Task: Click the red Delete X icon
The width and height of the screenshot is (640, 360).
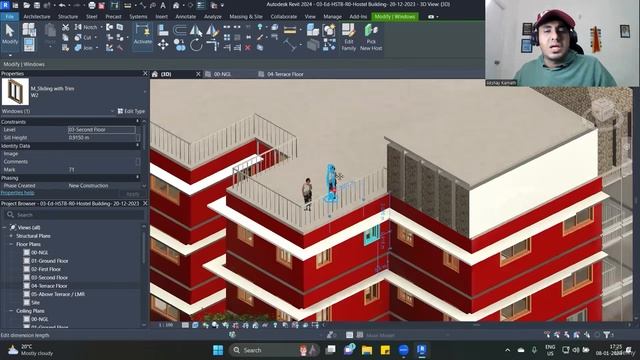Action: pos(248,48)
